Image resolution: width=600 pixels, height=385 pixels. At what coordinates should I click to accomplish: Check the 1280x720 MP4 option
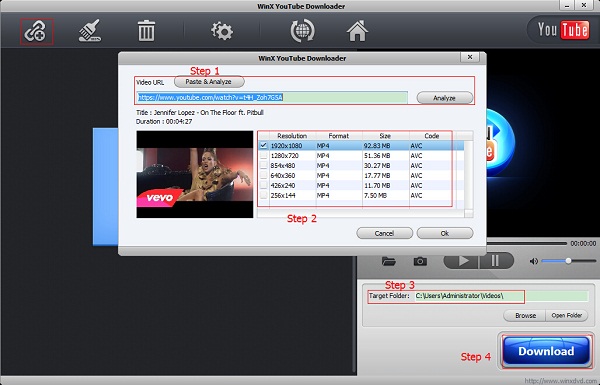(x=263, y=156)
